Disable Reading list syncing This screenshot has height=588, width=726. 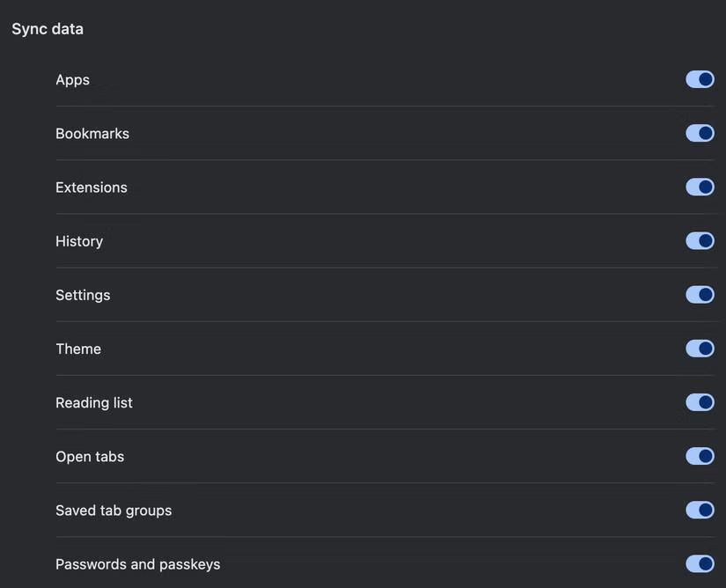tap(700, 401)
